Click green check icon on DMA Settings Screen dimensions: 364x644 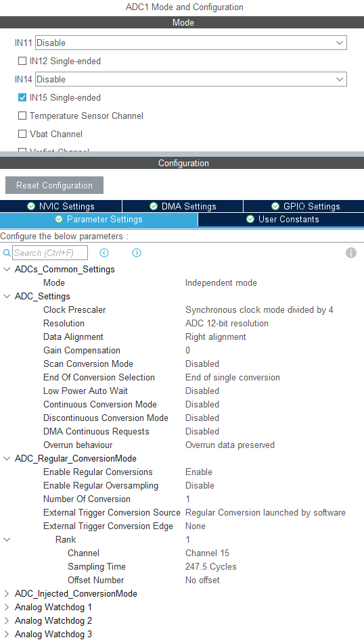154,206
